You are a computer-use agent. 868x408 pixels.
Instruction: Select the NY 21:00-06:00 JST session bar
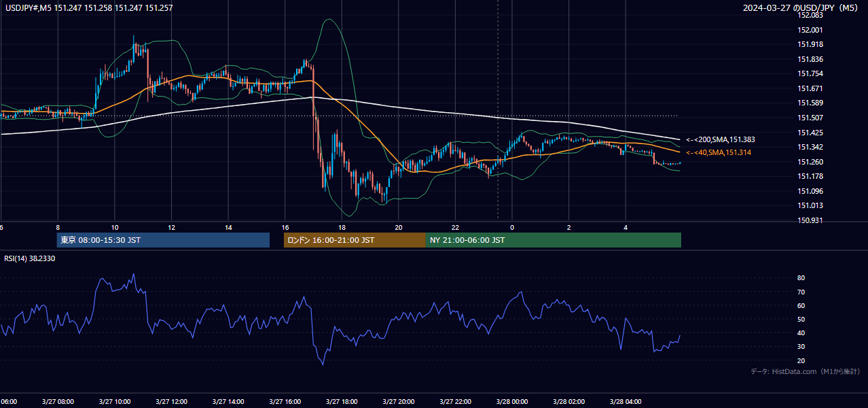pyautogui.click(x=554, y=240)
